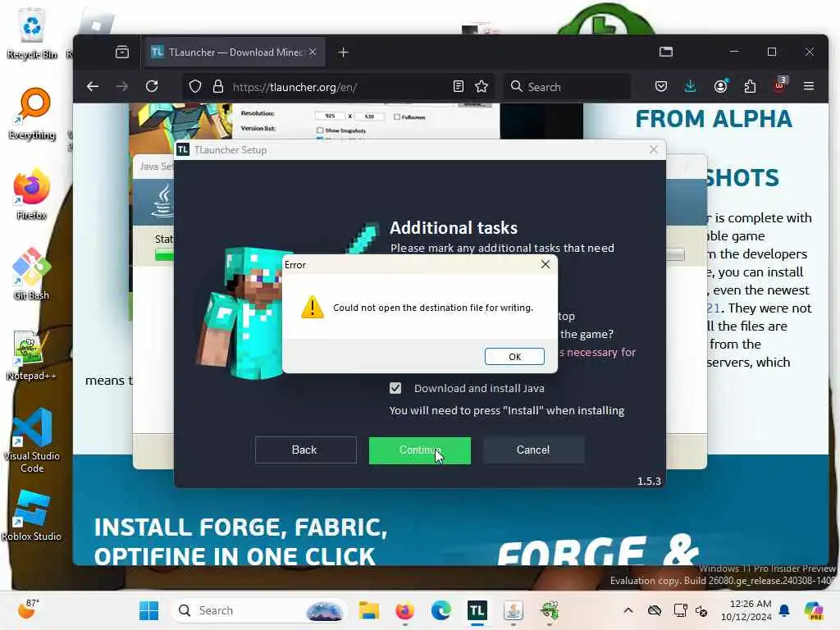Click Cancel in TLauncher Setup

[x=533, y=450]
